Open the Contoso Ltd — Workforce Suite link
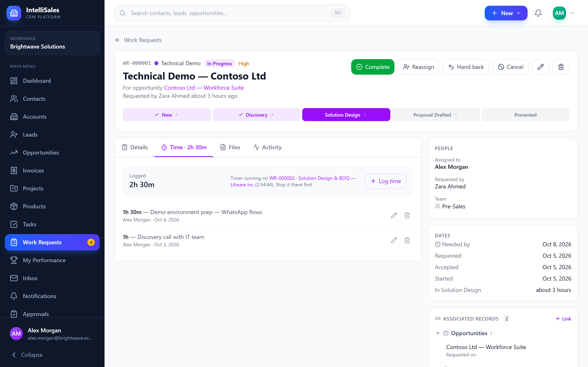 click(204, 88)
